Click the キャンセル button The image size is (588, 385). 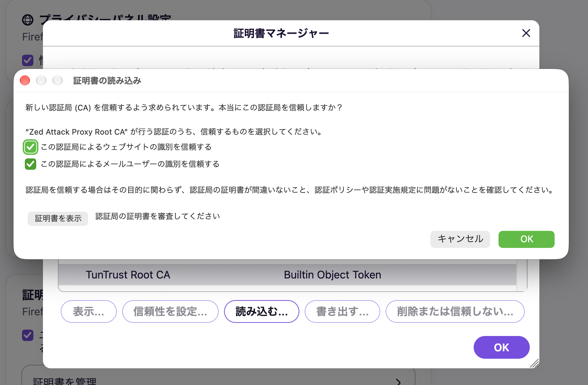[x=460, y=239]
